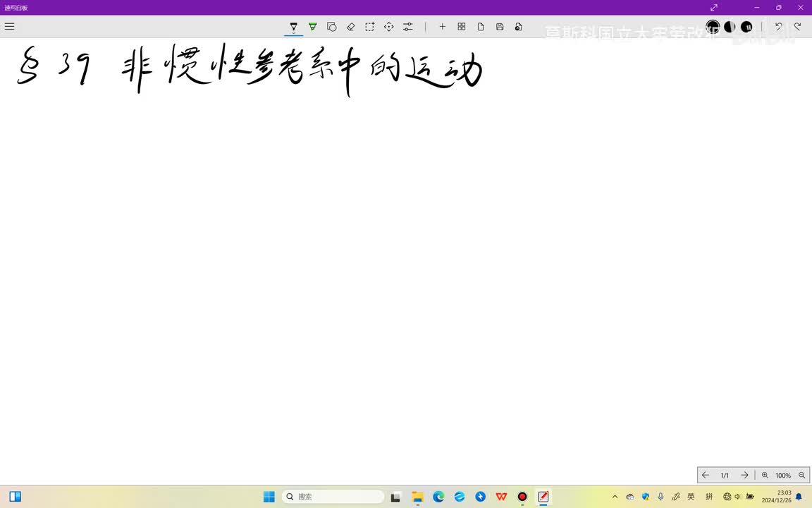Click the 1/1 page indicator
The height and width of the screenshot is (508, 812).
coord(725,476)
